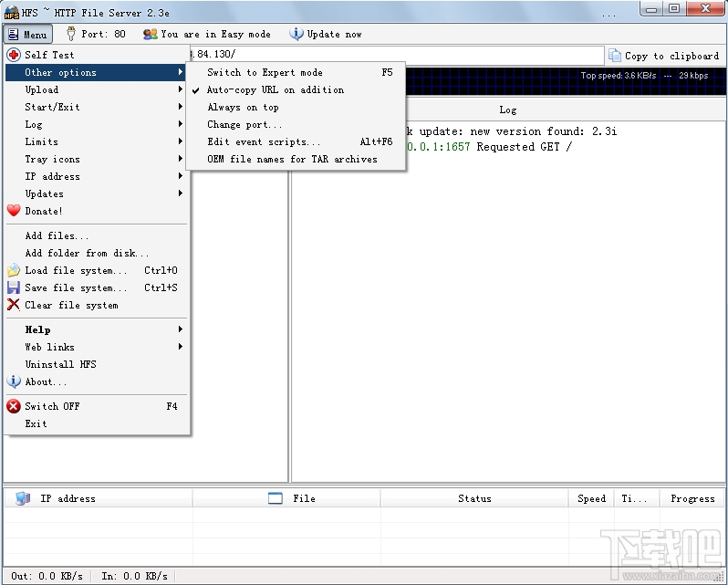Click 'Requested GET /' log entry

click(x=525, y=147)
